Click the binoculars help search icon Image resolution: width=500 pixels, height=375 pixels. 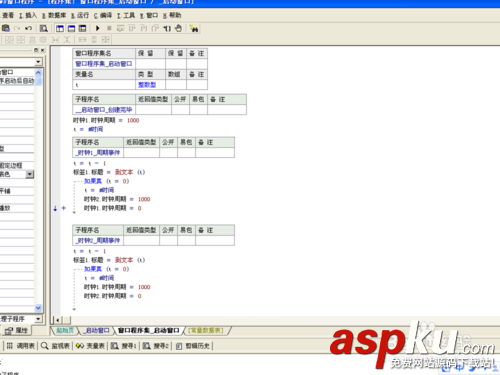[194, 29]
